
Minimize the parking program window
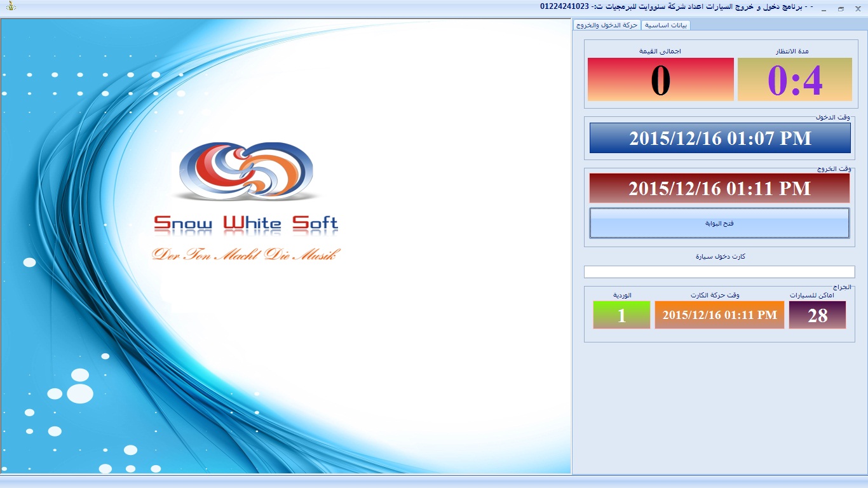pos(824,9)
